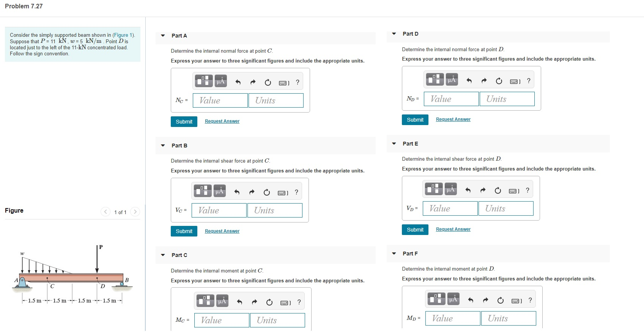Request Answer for Part E
Viewport: 644px width, 332px height.
pyautogui.click(x=453, y=229)
